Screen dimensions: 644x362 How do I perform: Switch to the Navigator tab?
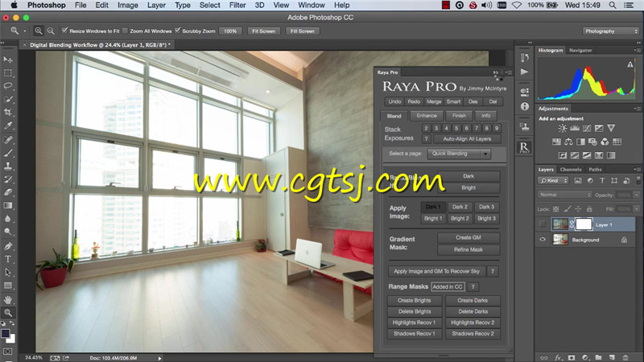(580, 51)
